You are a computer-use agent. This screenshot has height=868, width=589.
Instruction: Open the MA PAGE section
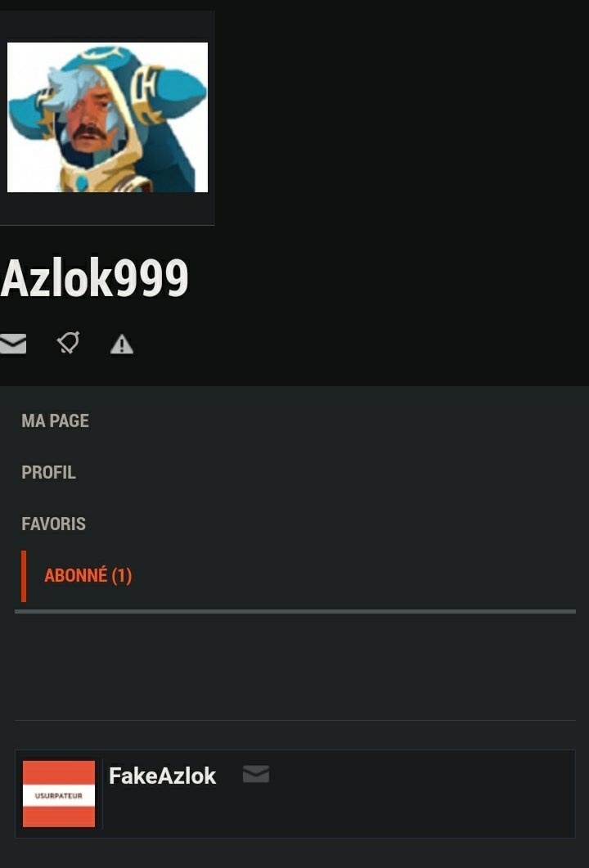point(56,421)
